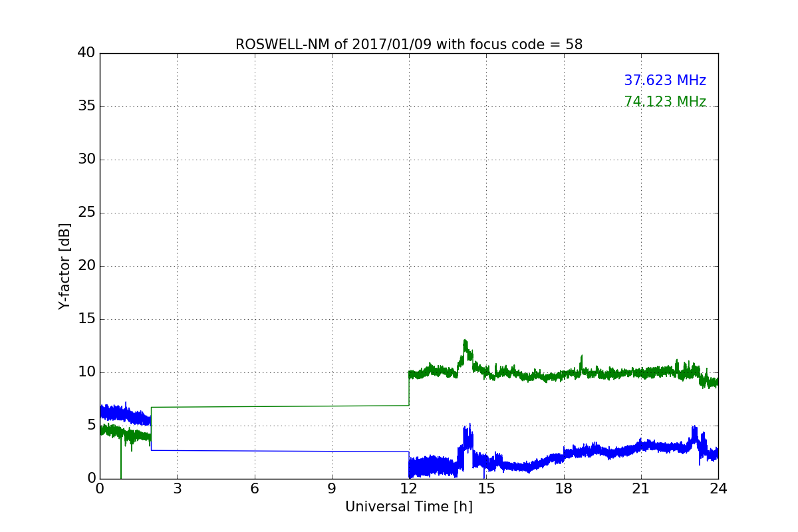798x532 pixels.
Task: Click x-axis tick label 21
Action: 641,489
